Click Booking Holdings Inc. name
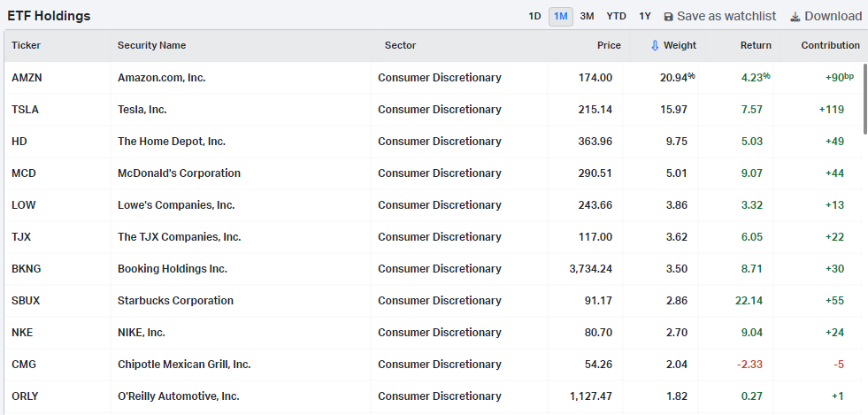This screenshot has width=868, height=415. [173, 269]
